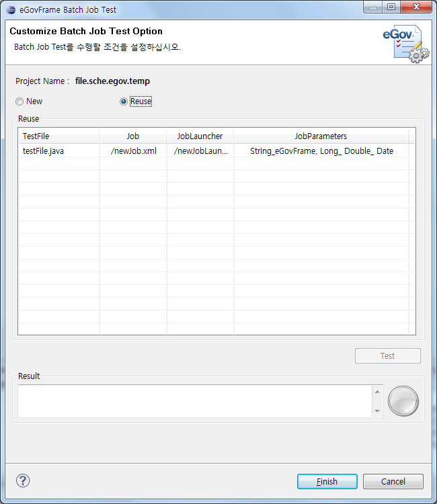The width and height of the screenshot is (437, 504).
Task: Click the Finish button
Action: pos(327,481)
